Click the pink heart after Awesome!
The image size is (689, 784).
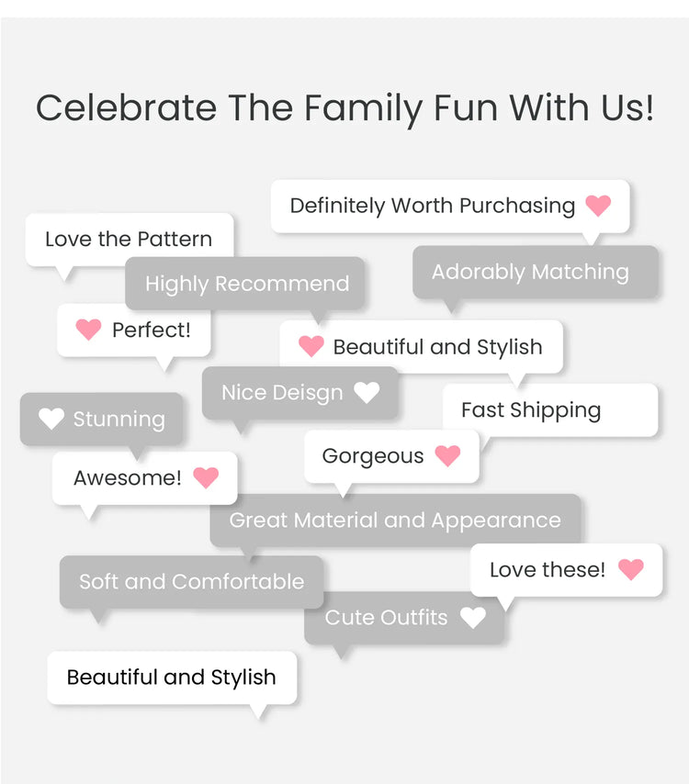206,477
